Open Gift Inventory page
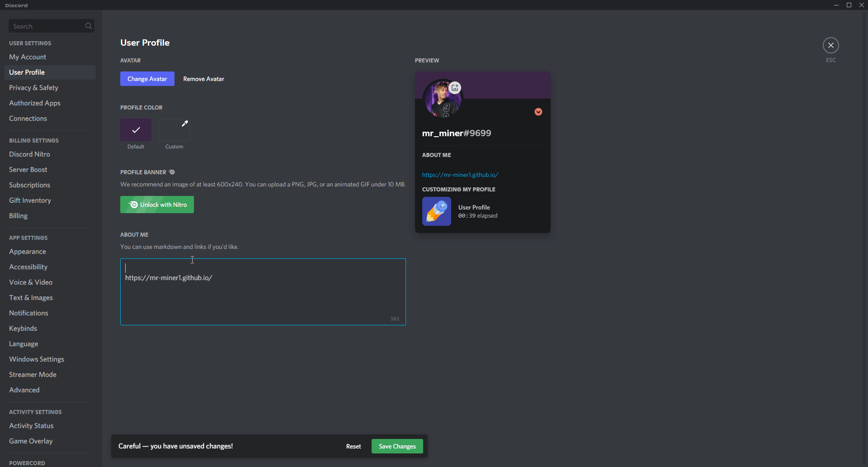Image resolution: width=868 pixels, height=467 pixels. 50,200
